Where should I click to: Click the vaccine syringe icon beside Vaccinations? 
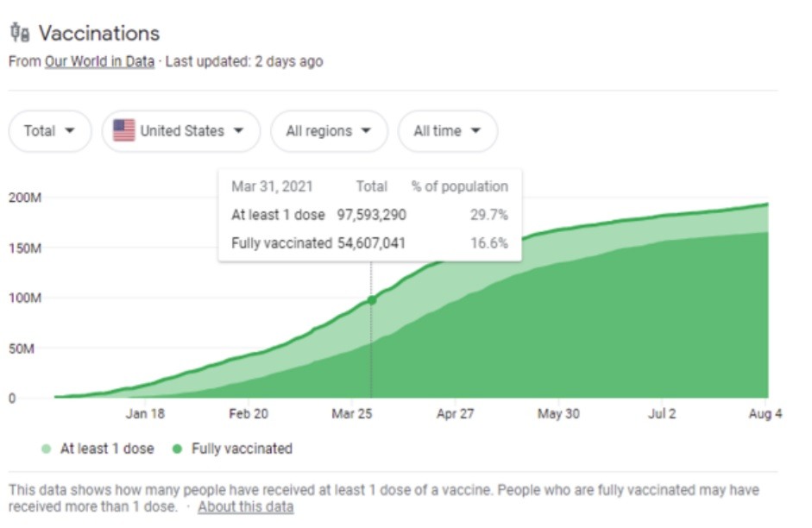19,33
